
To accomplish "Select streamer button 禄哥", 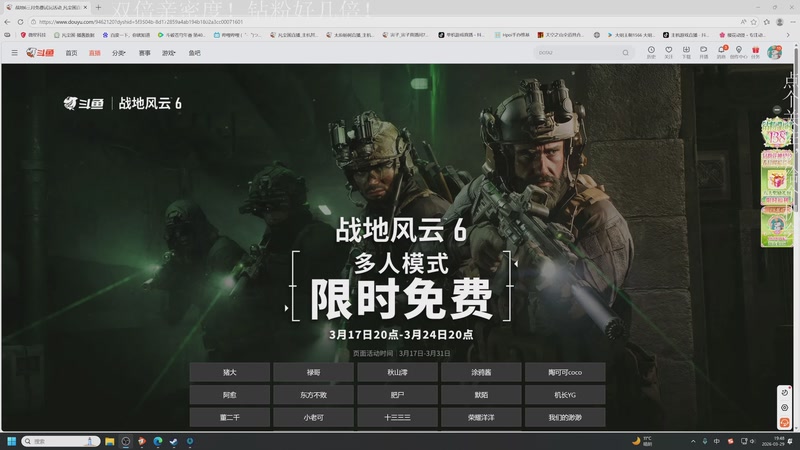I will pos(313,372).
